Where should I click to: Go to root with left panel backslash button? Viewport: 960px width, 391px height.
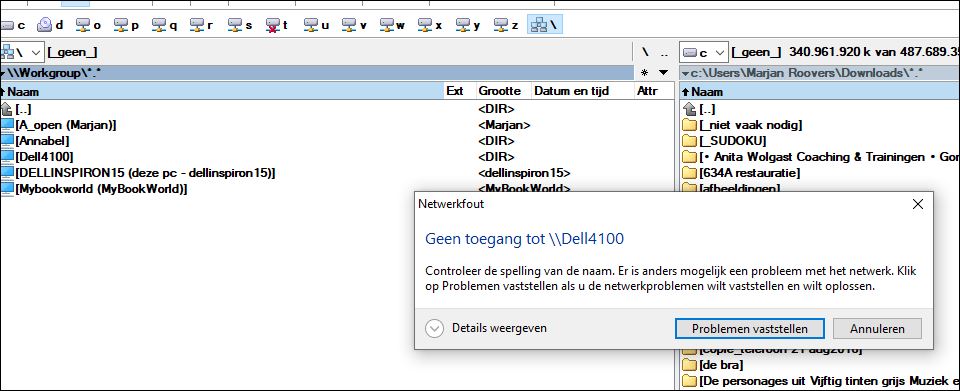[645, 53]
